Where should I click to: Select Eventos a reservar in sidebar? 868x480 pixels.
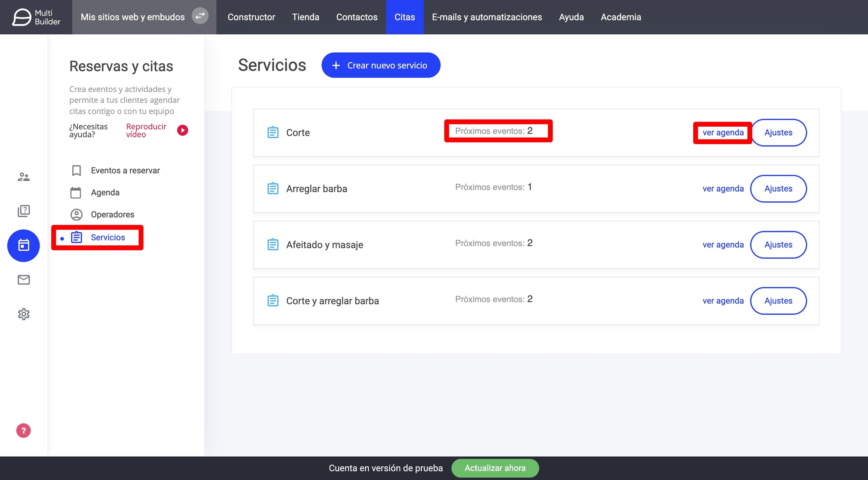click(125, 170)
